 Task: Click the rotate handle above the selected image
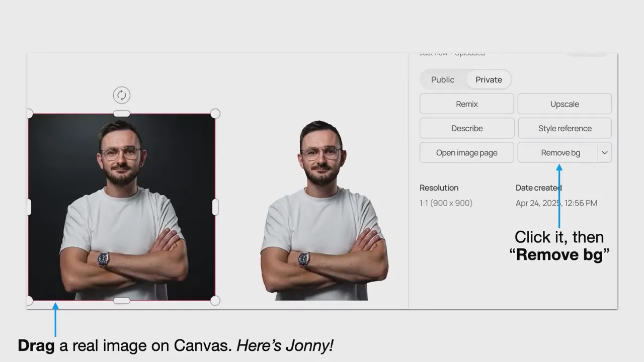[x=121, y=95]
